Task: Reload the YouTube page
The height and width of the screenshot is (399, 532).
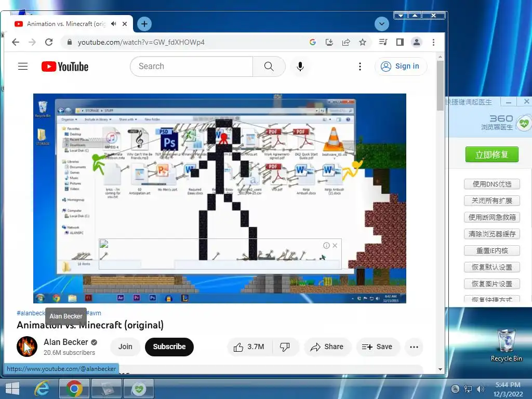Action: point(49,42)
